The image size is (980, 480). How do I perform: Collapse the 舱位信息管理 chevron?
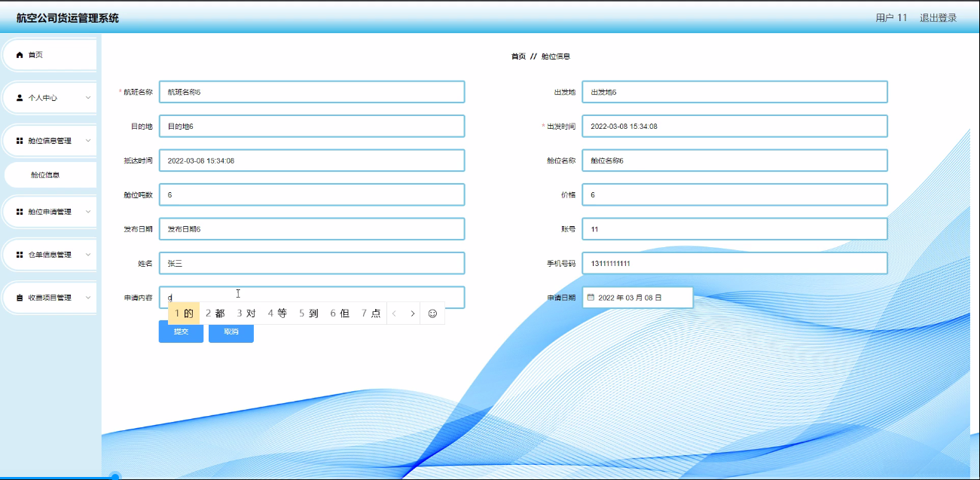[88, 141]
